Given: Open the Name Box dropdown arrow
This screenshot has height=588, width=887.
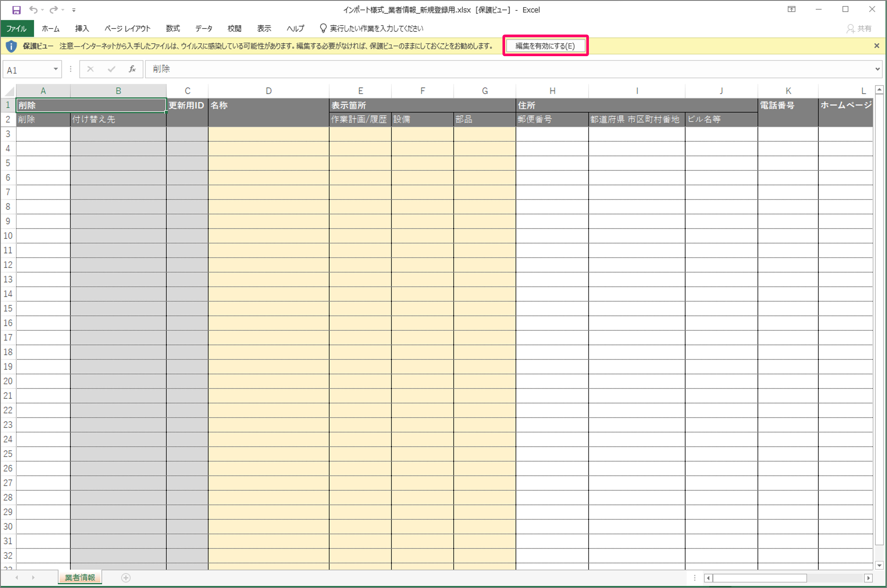Looking at the screenshot, I should point(56,69).
